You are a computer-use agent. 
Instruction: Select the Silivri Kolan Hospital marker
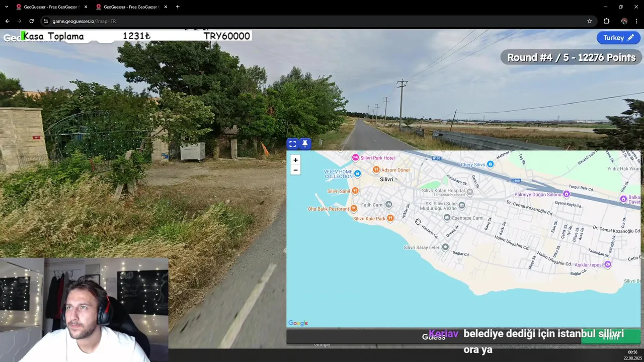470,192
